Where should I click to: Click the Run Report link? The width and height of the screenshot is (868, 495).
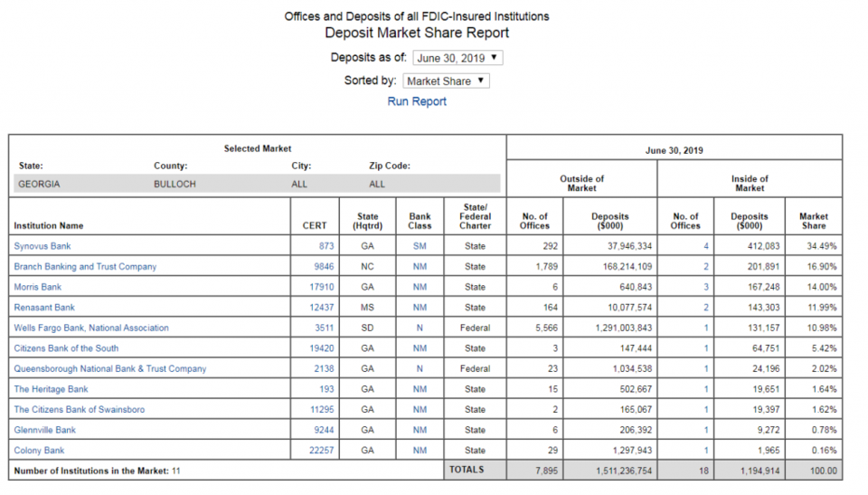(x=417, y=101)
